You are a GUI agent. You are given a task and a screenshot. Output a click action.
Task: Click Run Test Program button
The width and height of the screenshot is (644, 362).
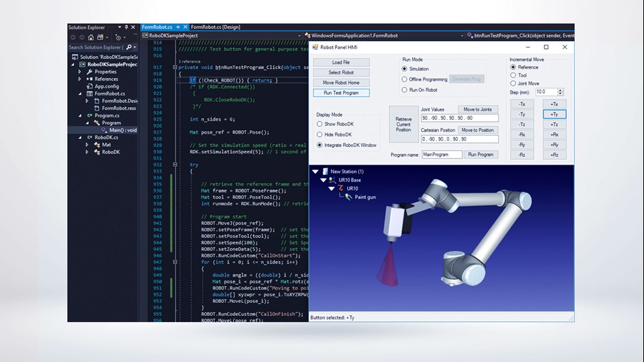(341, 93)
